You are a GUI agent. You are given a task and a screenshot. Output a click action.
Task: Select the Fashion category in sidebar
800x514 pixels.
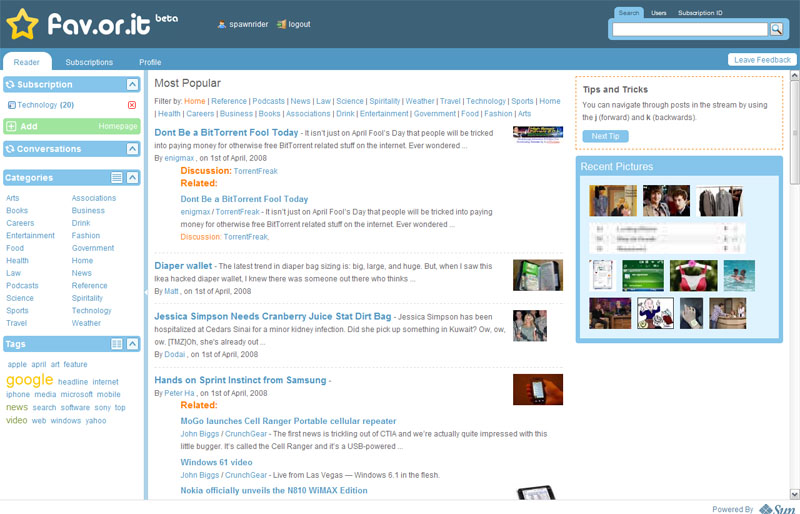click(x=85, y=235)
